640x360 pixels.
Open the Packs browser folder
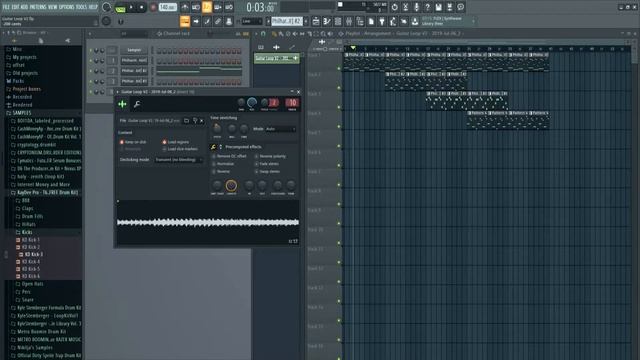pyautogui.click(x=18, y=81)
